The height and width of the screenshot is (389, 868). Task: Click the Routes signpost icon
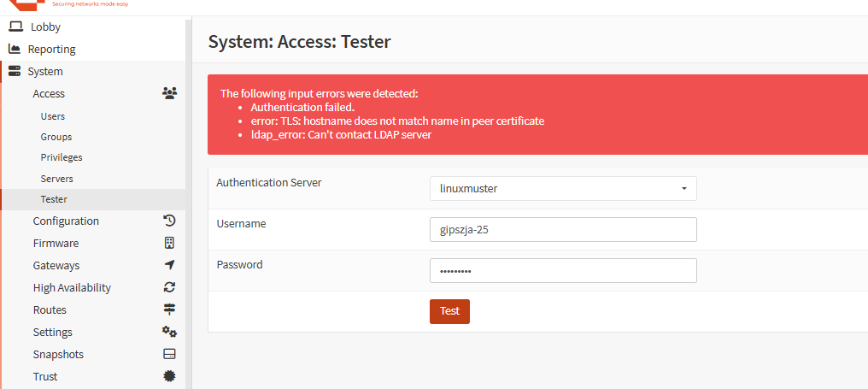169,309
